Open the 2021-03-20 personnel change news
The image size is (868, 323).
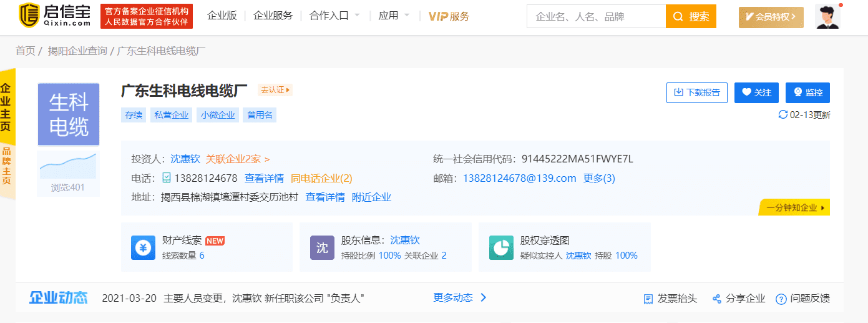click(233, 298)
